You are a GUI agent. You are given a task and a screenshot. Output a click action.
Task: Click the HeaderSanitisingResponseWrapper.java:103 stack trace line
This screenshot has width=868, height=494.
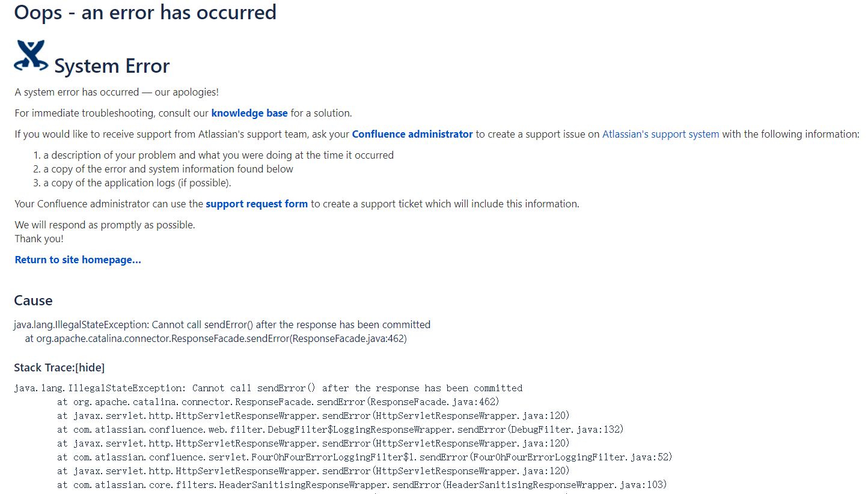362,485
